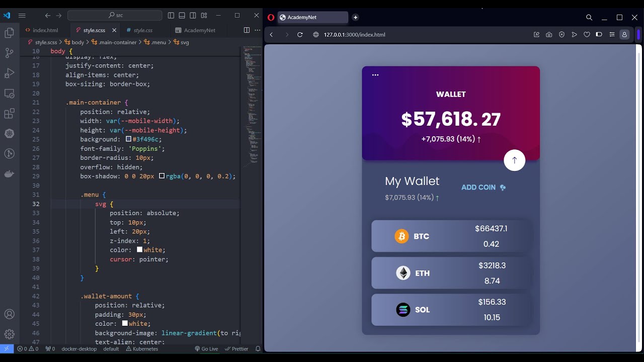Click the default namespace in status bar

coord(111,348)
